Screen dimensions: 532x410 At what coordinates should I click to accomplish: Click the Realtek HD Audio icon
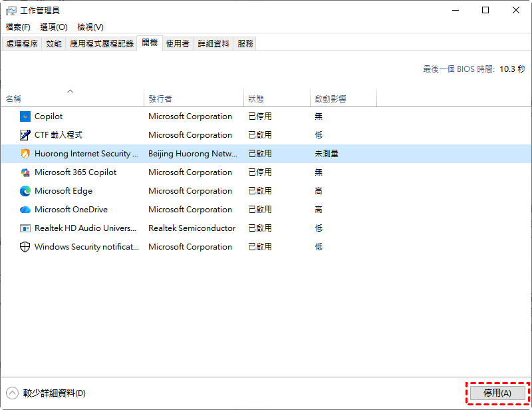click(25, 228)
